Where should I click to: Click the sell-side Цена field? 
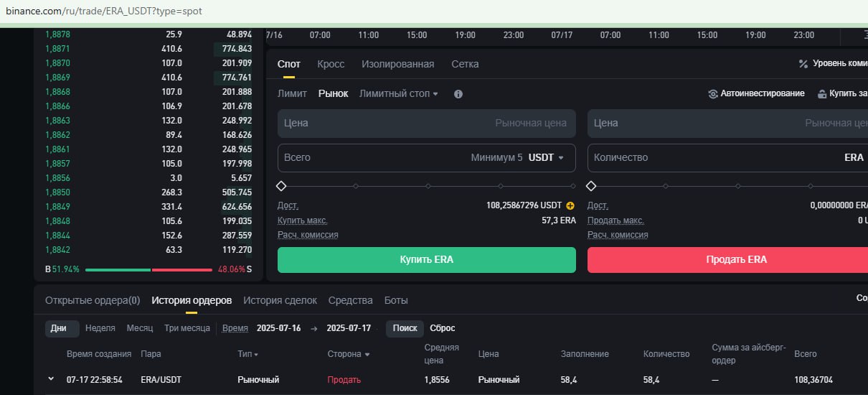pyautogui.click(x=727, y=123)
